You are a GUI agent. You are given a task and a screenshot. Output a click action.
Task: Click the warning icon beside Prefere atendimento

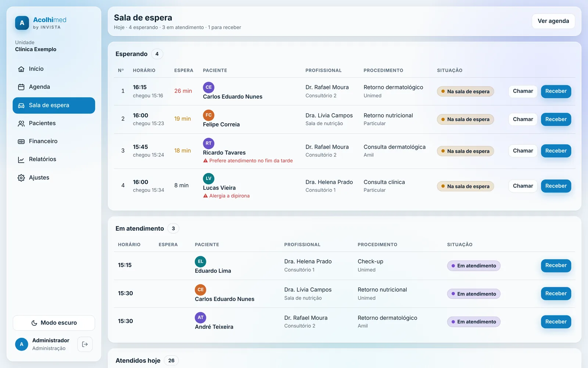point(205,160)
